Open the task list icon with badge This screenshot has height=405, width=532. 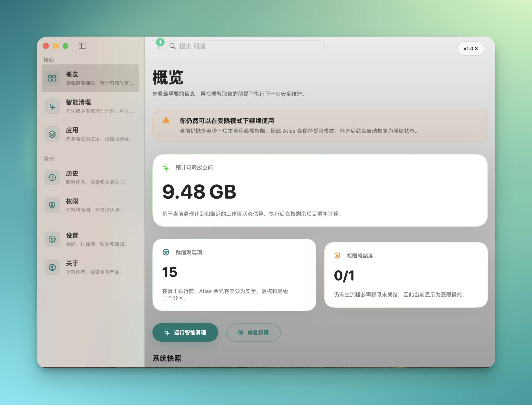pyautogui.click(x=156, y=46)
